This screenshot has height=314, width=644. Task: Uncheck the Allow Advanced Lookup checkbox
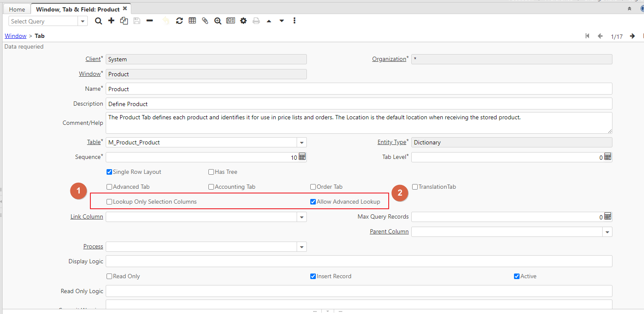pos(313,202)
